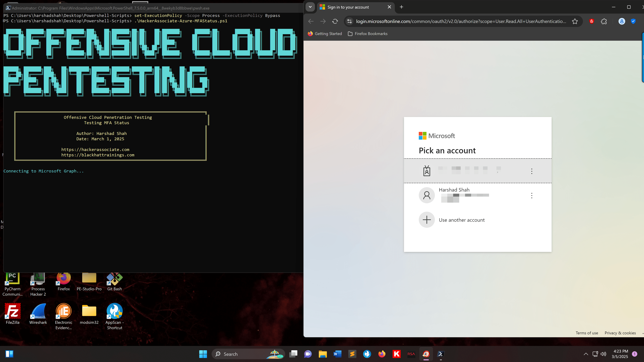Screen dimensions: 644x362
Task: Open Sublime Text from the taskbar
Action: point(352,354)
